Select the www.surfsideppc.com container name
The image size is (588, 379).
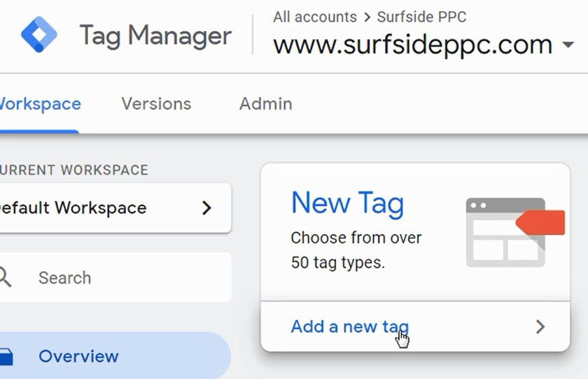pyautogui.click(x=412, y=46)
